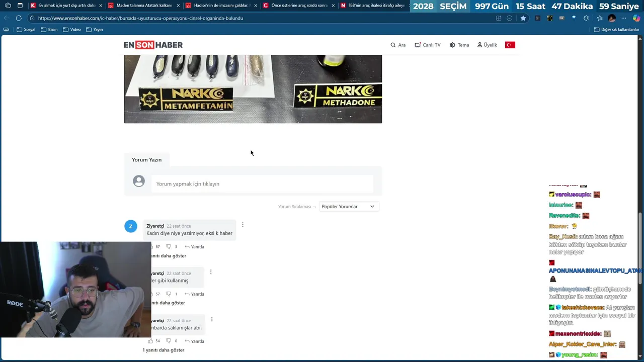
Task: Dislike the comment with 3 dislikes
Action: pyautogui.click(x=169, y=247)
